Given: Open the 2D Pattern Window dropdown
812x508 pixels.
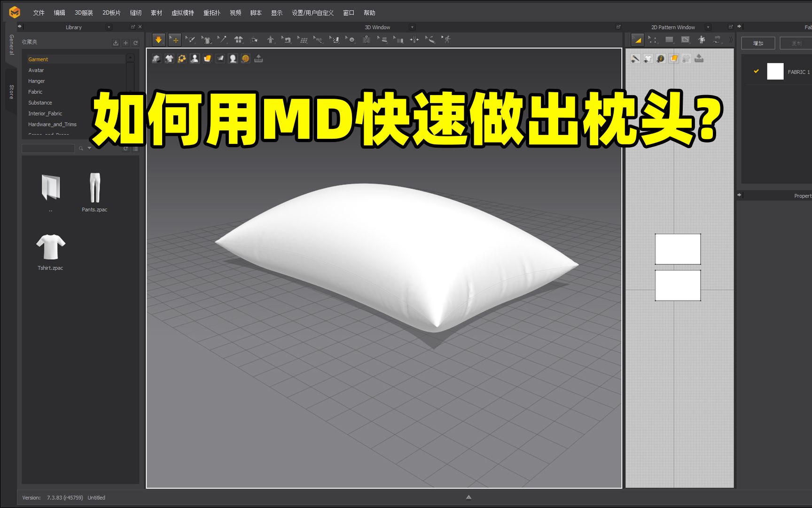Looking at the screenshot, I should click(708, 27).
